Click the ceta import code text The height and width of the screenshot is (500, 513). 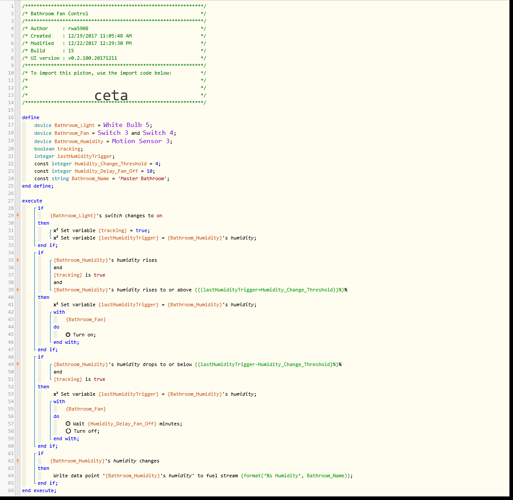point(111,95)
